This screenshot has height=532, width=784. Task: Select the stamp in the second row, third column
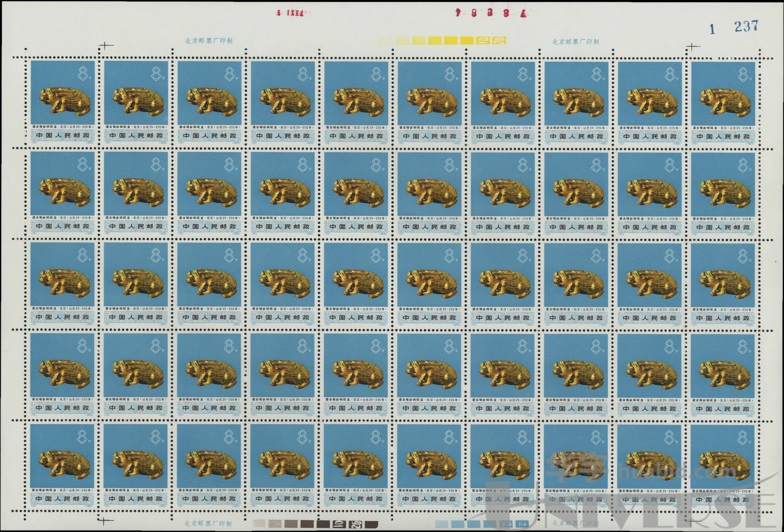tap(209, 193)
